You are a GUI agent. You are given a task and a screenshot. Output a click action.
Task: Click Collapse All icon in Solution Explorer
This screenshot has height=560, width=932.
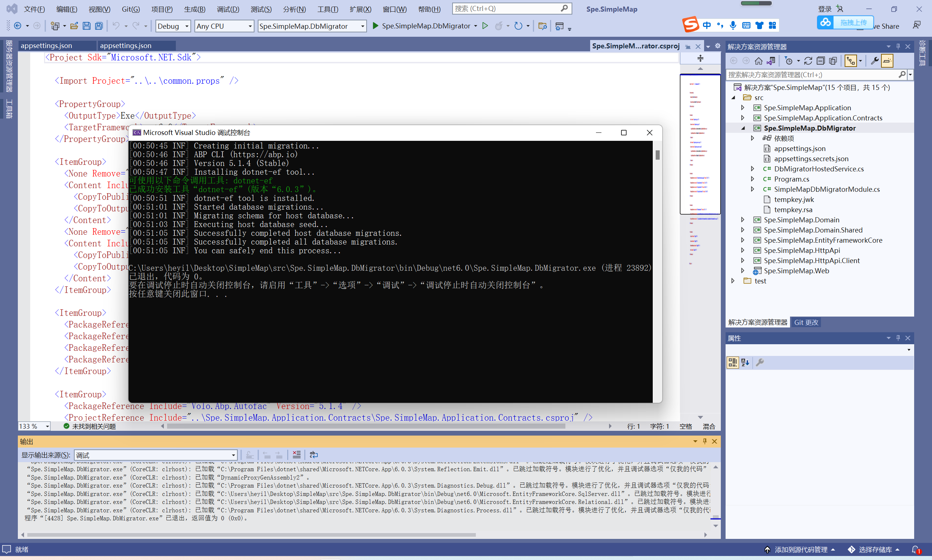pyautogui.click(x=821, y=61)
